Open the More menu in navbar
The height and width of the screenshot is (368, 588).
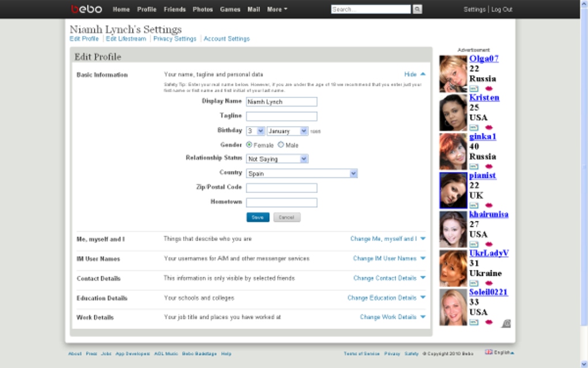coord(277,9)
